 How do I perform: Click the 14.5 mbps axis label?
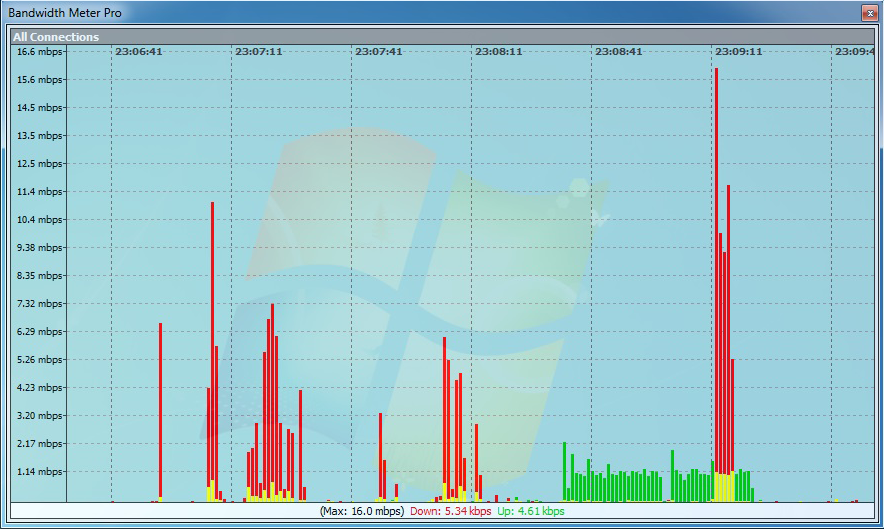(x=39, y=108)
